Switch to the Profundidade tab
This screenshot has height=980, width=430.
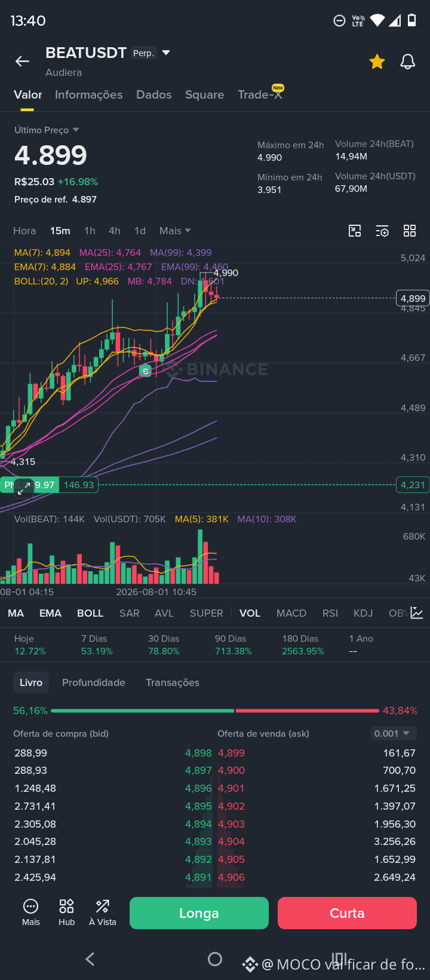pyautogui.click(x=94, y=682)
